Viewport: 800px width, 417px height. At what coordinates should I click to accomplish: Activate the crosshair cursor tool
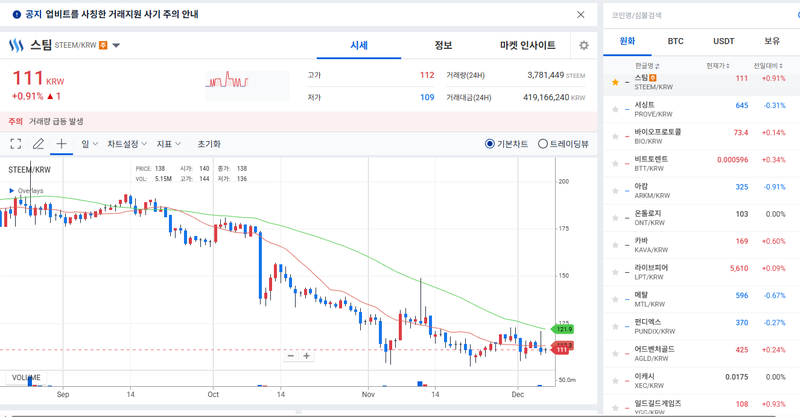pyautogui.click(x=61, y=144)
